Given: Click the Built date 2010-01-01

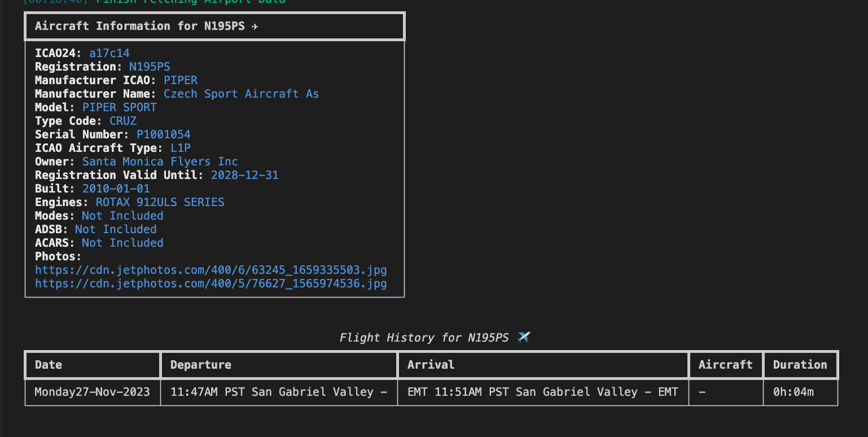Looking at the screenshot, I should 116,189.
